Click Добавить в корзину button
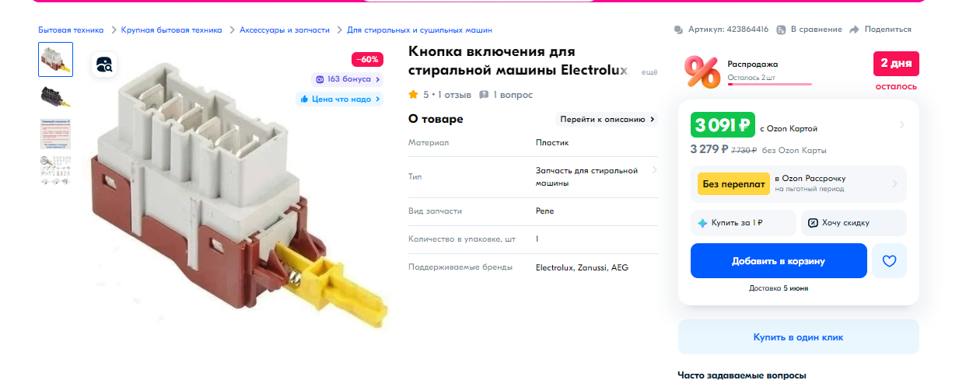 pos(779,261)
